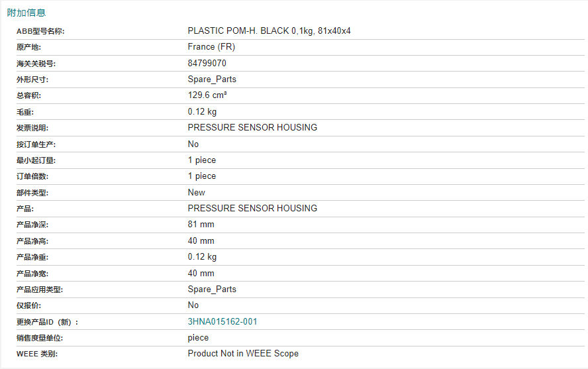Click the 发票说明 PRESSURE SENSOR HOUSING text

pyautogui.click(x=252, y=127)
